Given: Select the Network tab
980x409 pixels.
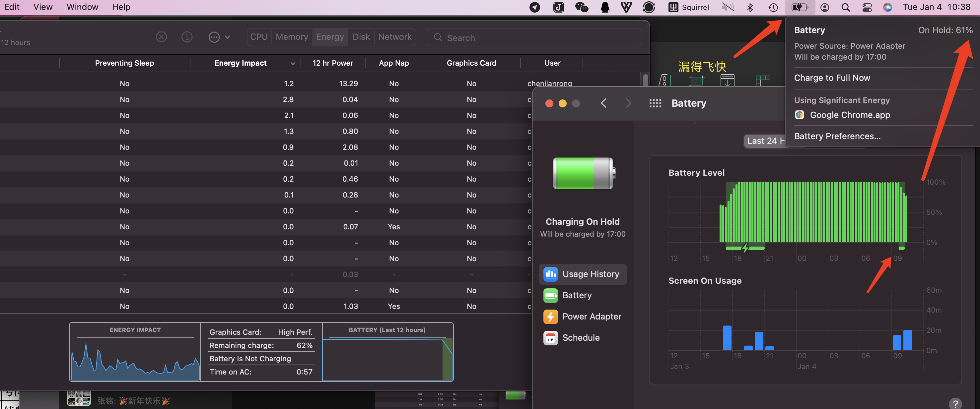Looking at the screenshot, I should 394,37.
